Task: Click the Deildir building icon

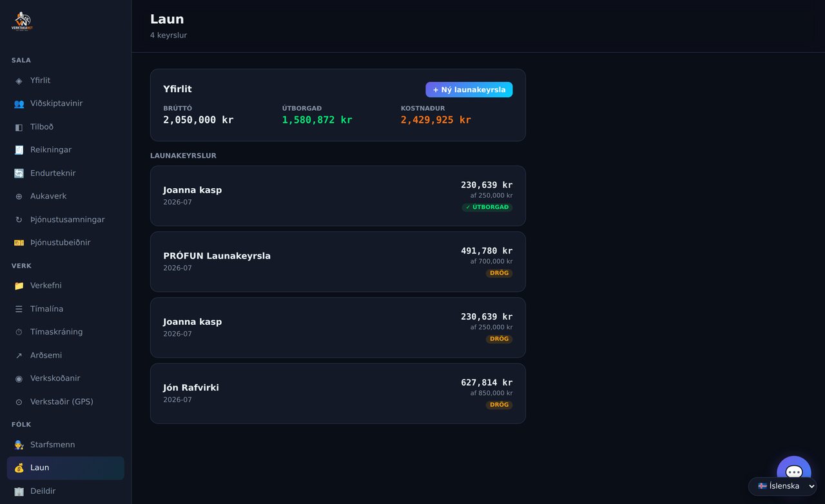Action: coord(19,491)
